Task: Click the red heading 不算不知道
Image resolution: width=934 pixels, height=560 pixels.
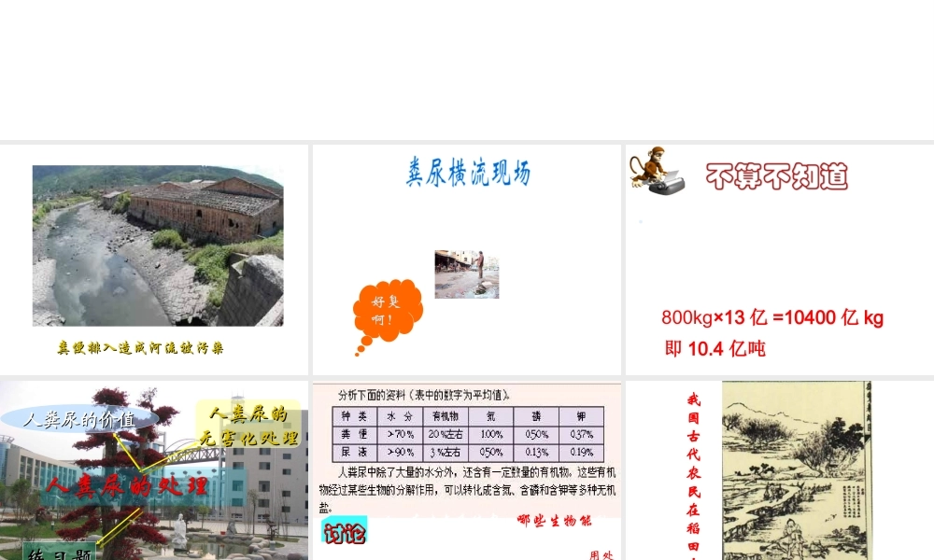Action: point(777,176)
